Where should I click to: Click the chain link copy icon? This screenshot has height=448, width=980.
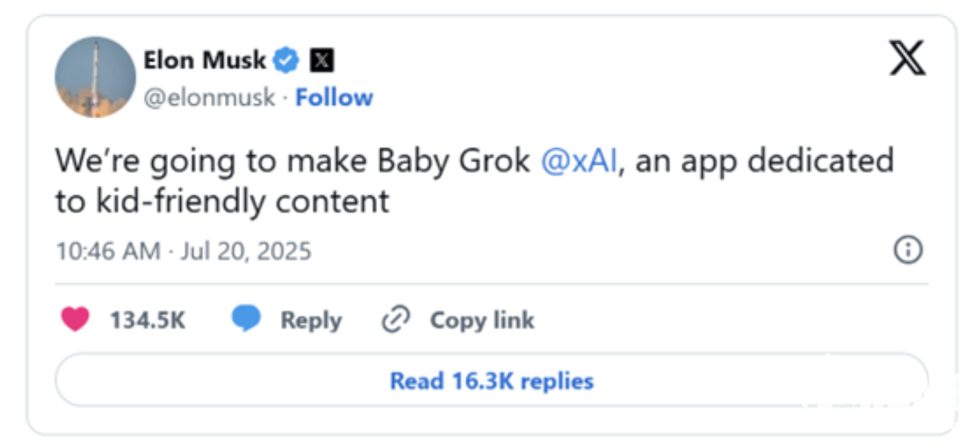tap(395, 320)
